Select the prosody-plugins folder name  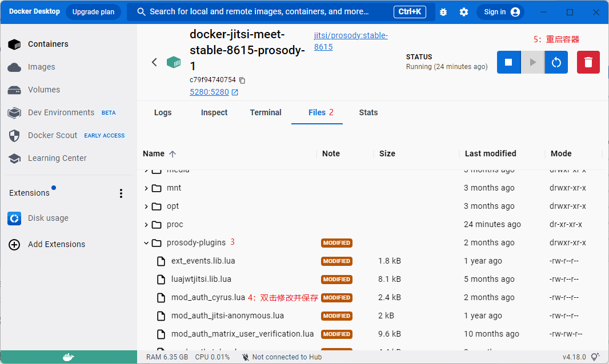tap(196, 243)
